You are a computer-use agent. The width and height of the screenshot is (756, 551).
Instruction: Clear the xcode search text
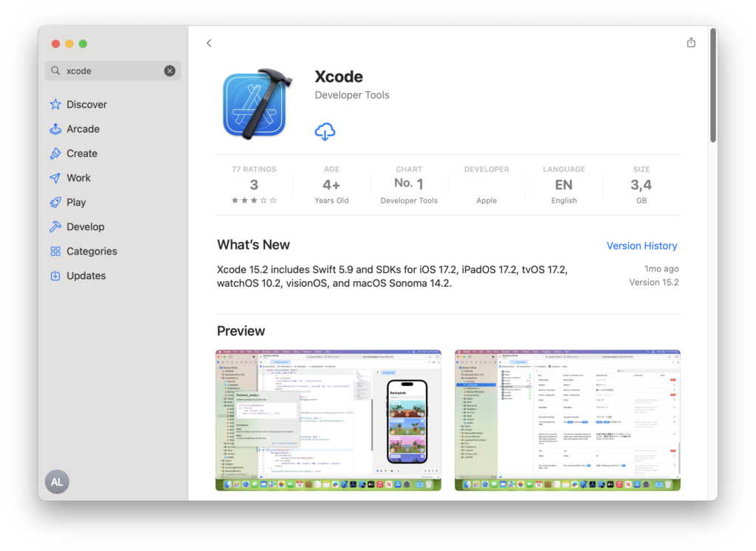pyautogui.click(x=170, y=71)
